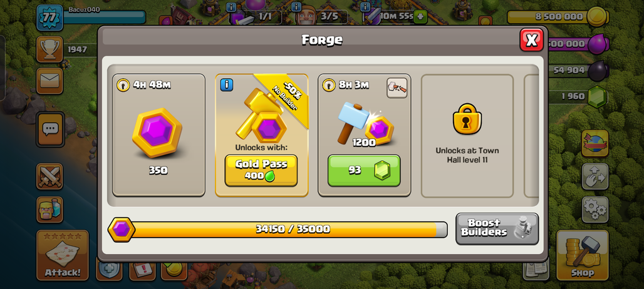This screenshot has width=644, height=289.
Task: Tap the Attack! map button
Action: tap(63, 255)
